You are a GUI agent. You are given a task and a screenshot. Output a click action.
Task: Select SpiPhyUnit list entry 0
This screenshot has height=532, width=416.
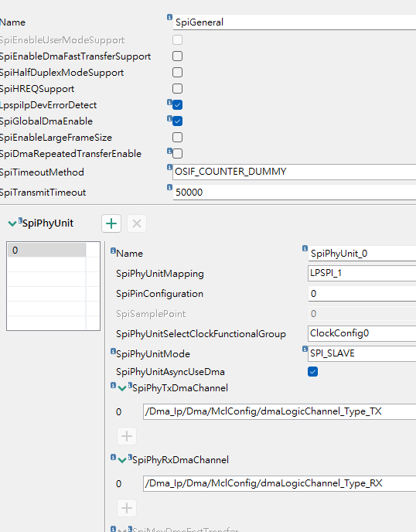pos(46,251)
